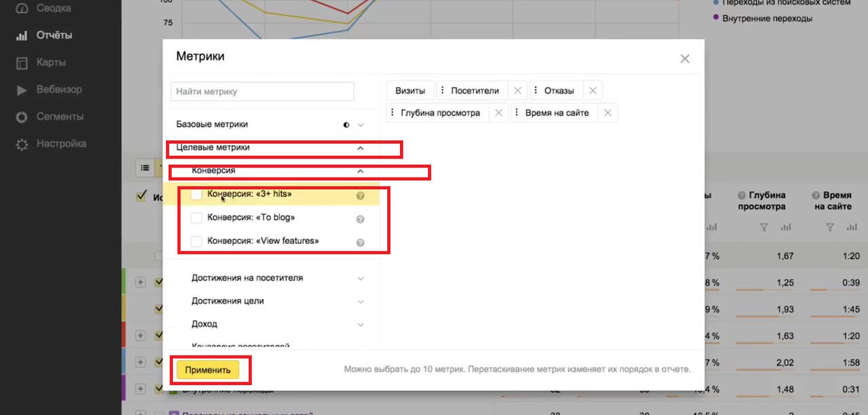Viewport: 868px width, 415px height.
Task: Close the Метрики dialog
Action: pos(685,59)
